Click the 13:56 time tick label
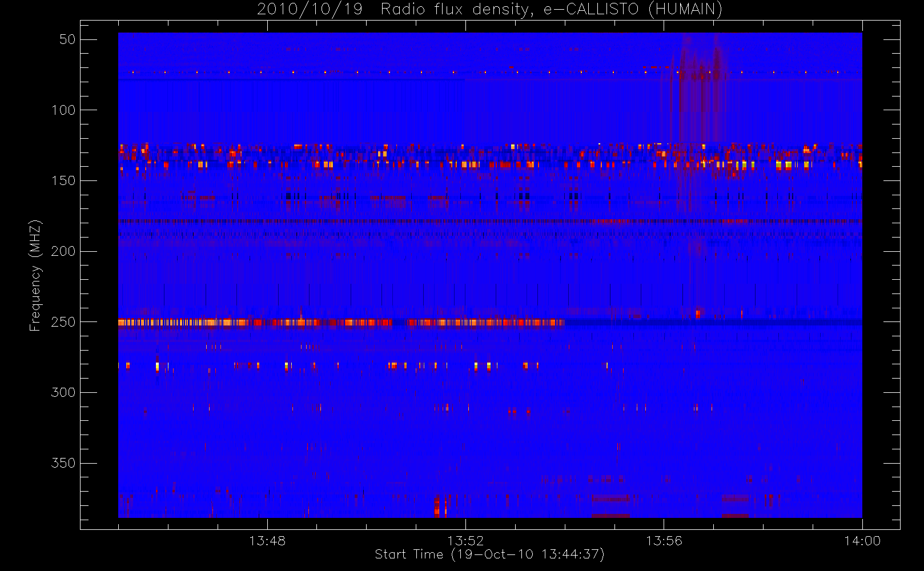 664,541
